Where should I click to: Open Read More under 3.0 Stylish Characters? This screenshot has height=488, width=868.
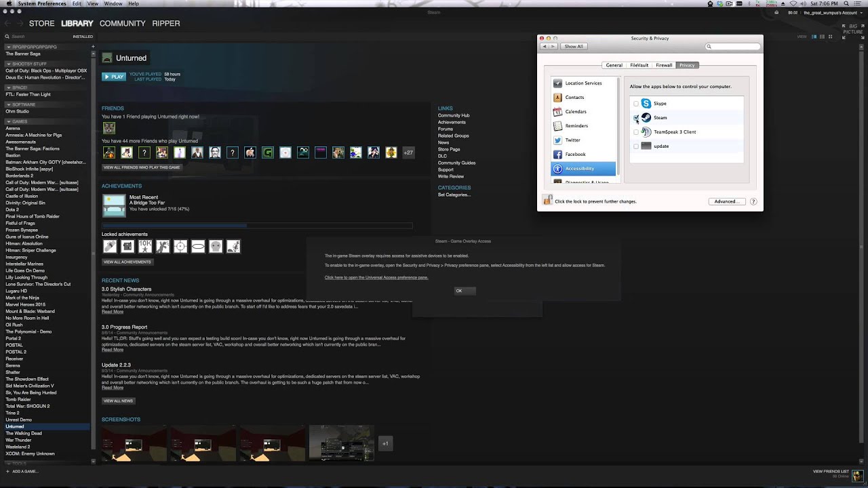[x=113, y=312]
